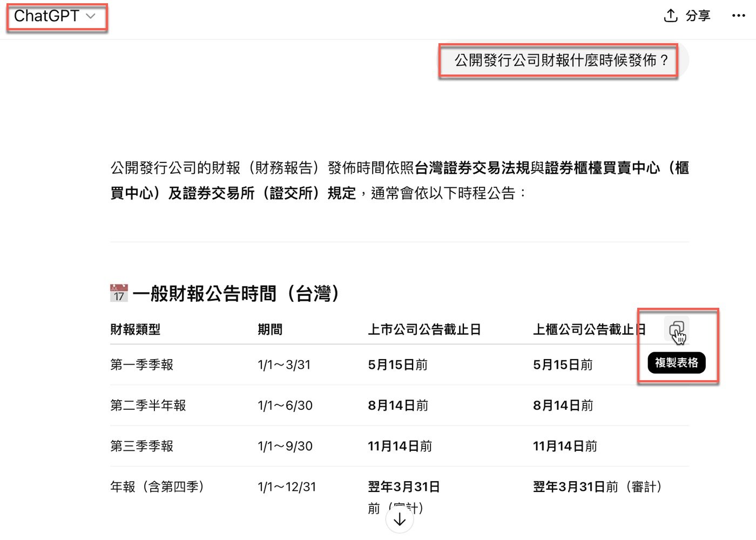Click column header 上櫃公司公告截止日
Image resolution: width=756 pixels, height=540 pixels.
pyautogui.click(x=589, y=329)
